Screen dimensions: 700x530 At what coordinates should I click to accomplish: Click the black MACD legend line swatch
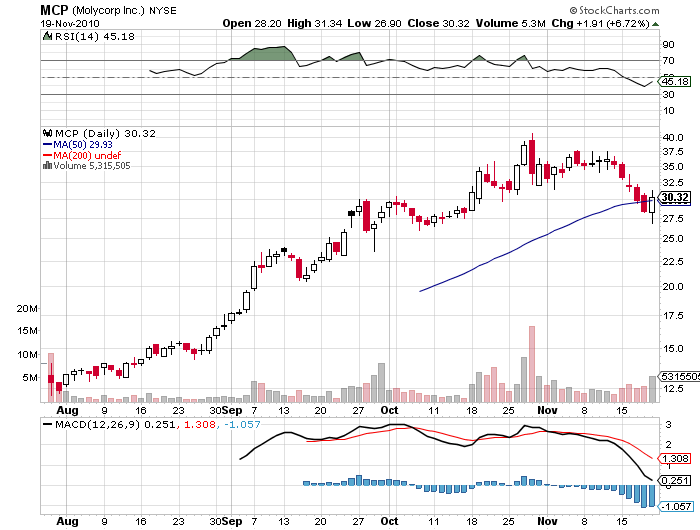(47, 425)
